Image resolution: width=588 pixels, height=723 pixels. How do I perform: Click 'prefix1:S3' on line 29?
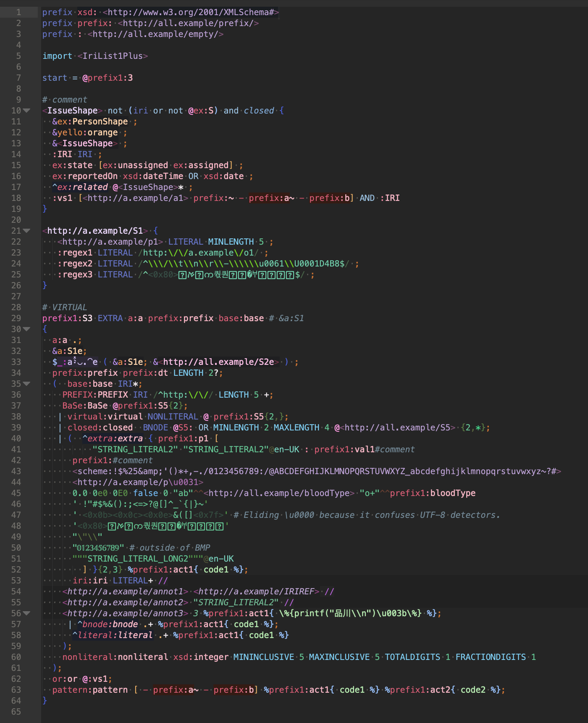pyautogui.click(x=67, y=318)
